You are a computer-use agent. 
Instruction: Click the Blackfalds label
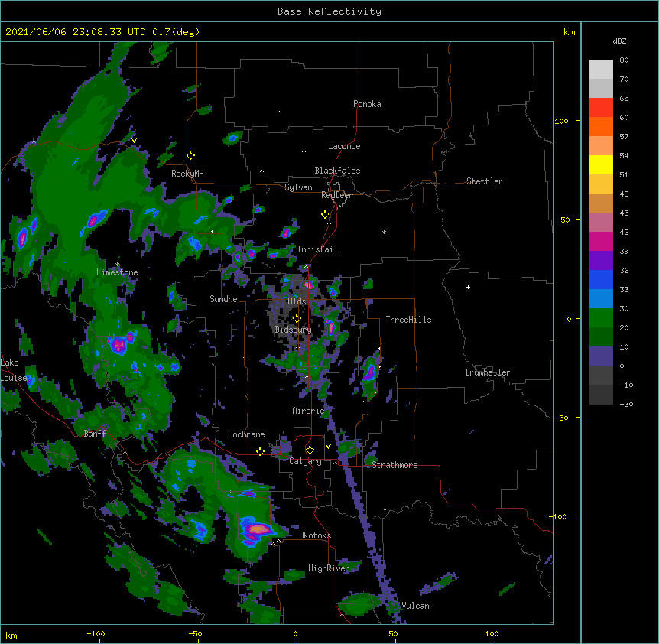337,171
